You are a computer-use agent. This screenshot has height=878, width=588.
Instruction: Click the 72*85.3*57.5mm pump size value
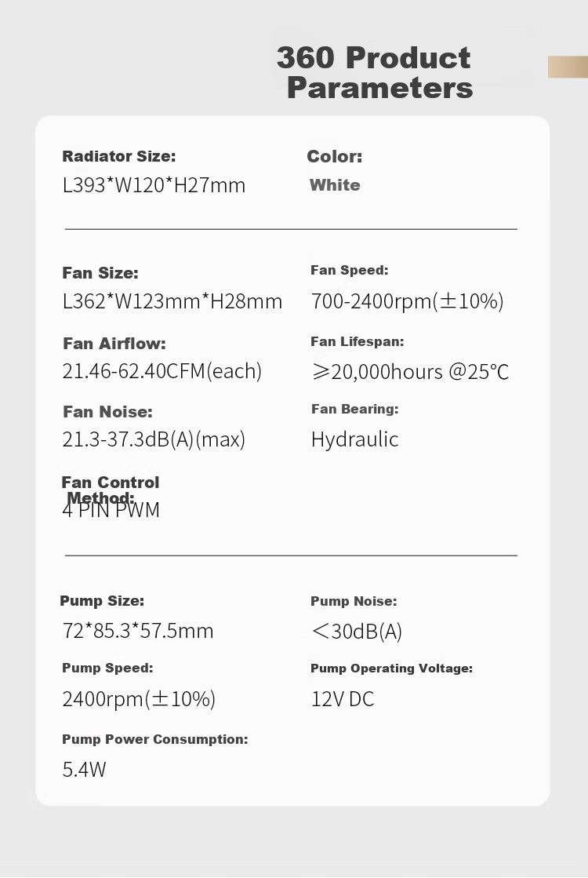click(138, 631)
